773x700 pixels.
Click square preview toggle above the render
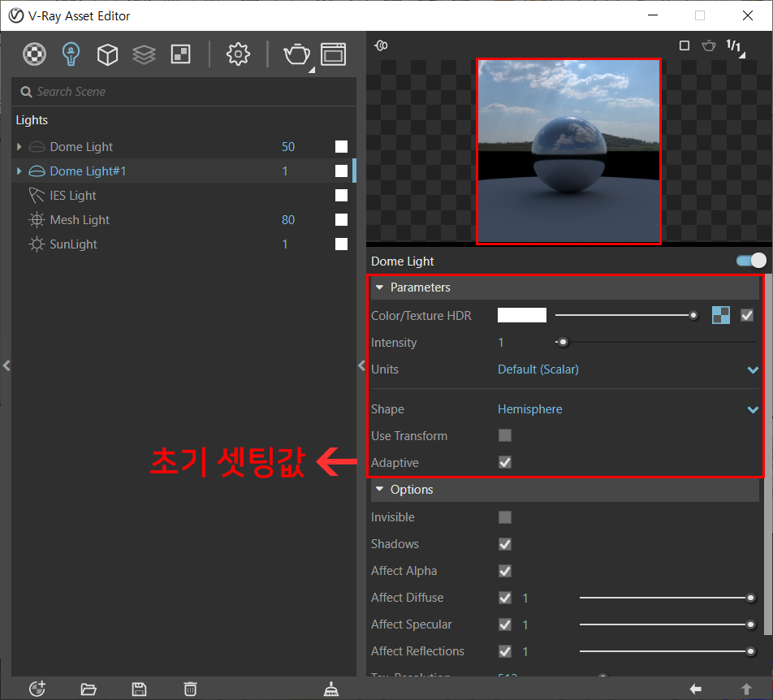click(x=684, y=45)
